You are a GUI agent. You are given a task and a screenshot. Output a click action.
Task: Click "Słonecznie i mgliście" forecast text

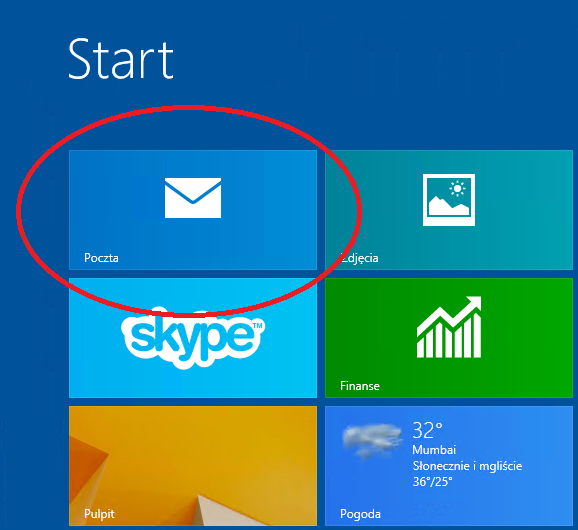point(467,466)
